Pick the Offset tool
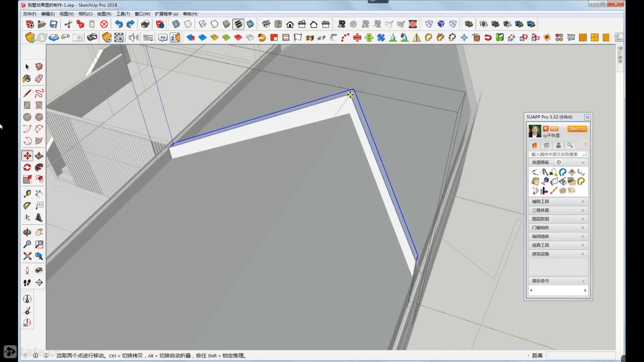The image size is (644, 362). tap(39, 179)
